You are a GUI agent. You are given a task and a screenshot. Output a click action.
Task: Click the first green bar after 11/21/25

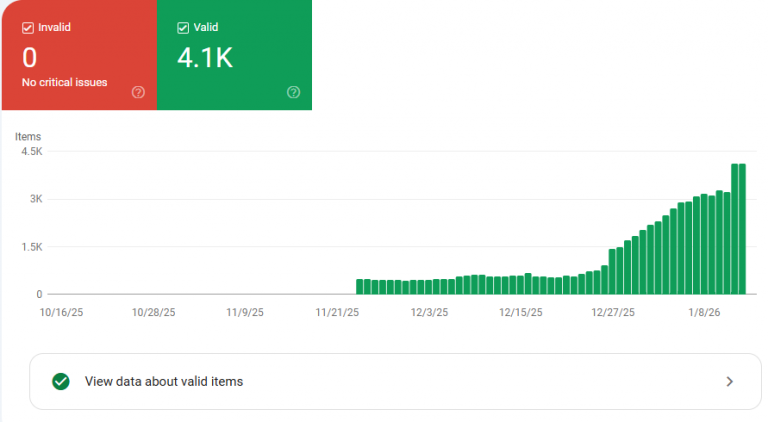click(x=360, y=287)
